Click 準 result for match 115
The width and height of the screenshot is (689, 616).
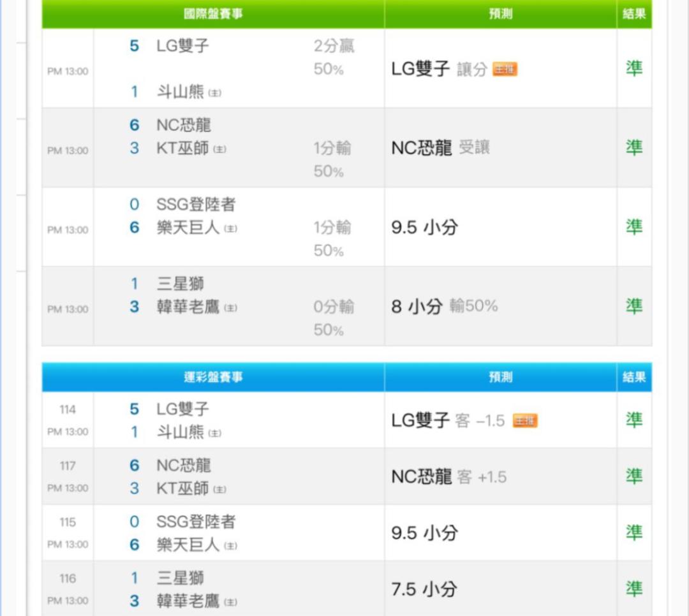pyautogui.click(x=634, y=532)
